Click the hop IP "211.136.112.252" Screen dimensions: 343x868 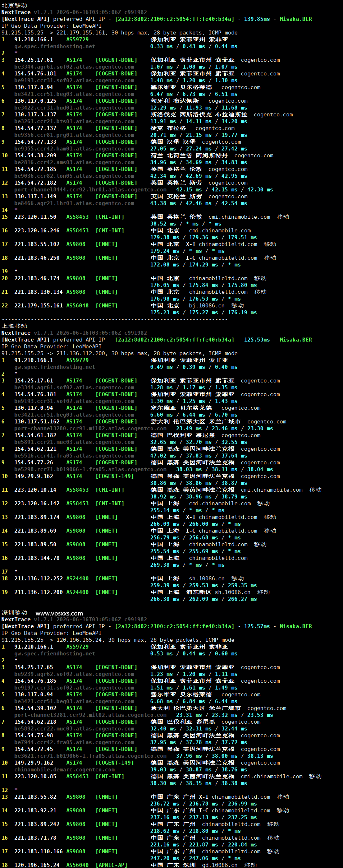pyautogui.click(x=38, y=579)
